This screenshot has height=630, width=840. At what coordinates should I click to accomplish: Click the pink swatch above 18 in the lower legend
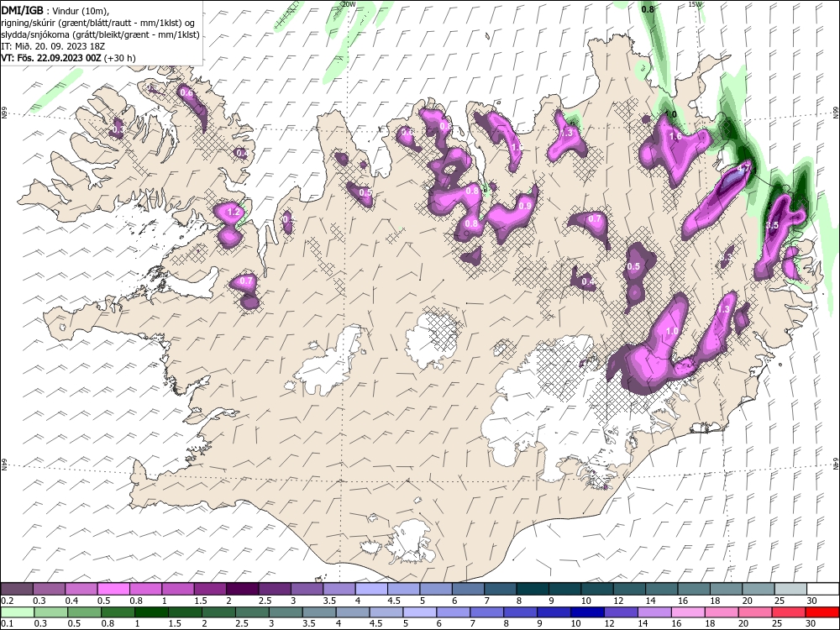pyautogui.click(x=722, y=612)
